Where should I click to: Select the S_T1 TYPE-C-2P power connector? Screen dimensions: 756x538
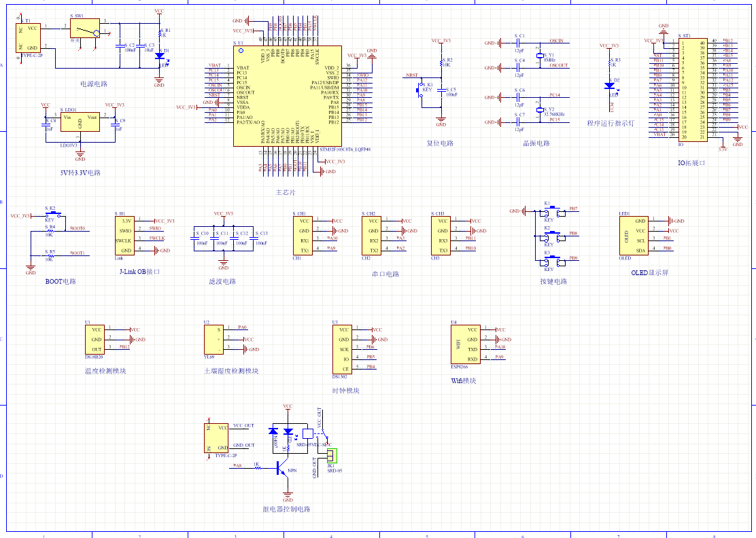point(28,37)
